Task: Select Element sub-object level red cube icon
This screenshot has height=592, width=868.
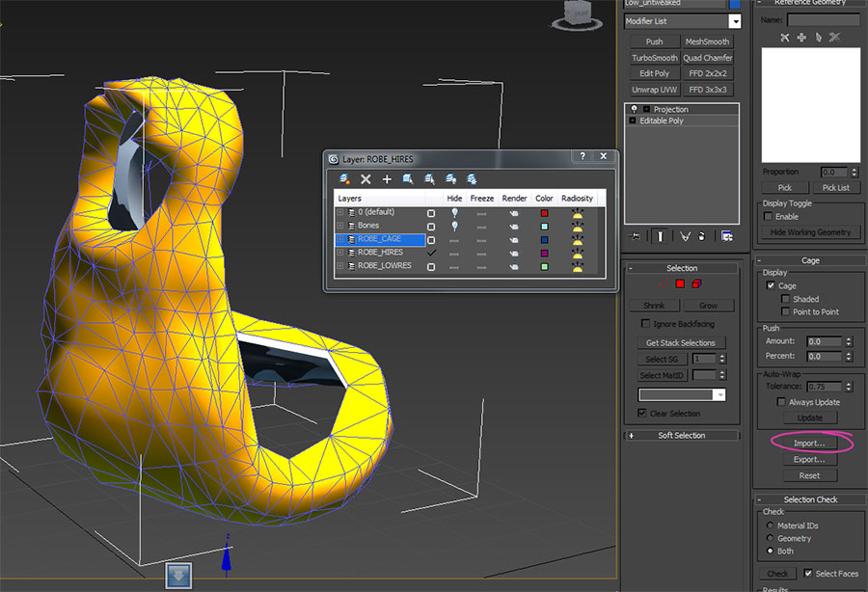Action: pos(696,283)
